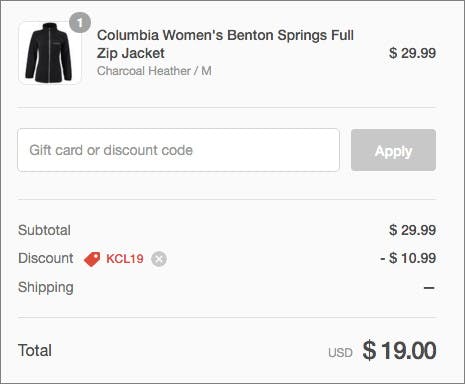The image size is (465, 384).
Task: Click the Discount label
Action: (46, 258)
